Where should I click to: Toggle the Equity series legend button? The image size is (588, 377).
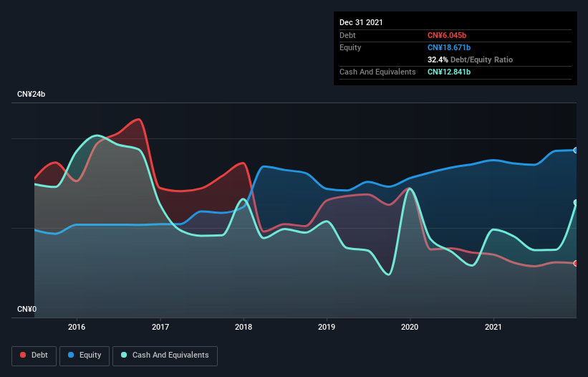click(x=85, y=355)
